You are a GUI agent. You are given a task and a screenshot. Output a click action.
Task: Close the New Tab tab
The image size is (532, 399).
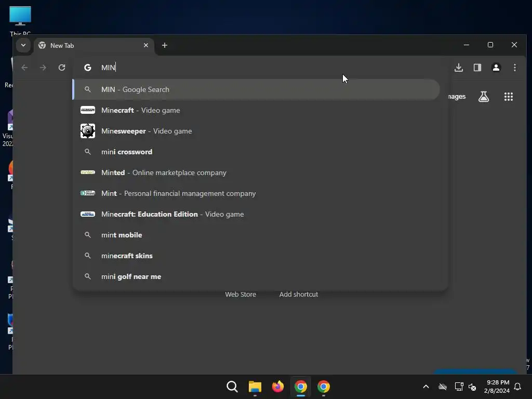pos(146,45)
